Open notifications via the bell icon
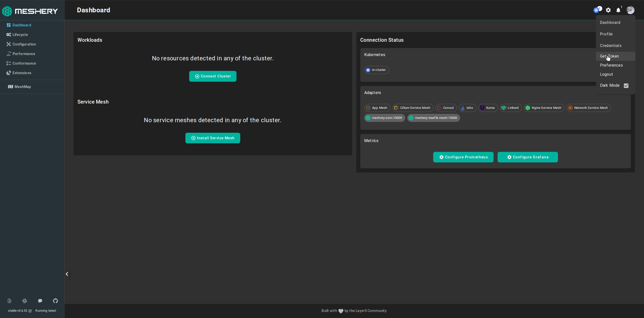The image size is (644, 318). tap(618, 10)
